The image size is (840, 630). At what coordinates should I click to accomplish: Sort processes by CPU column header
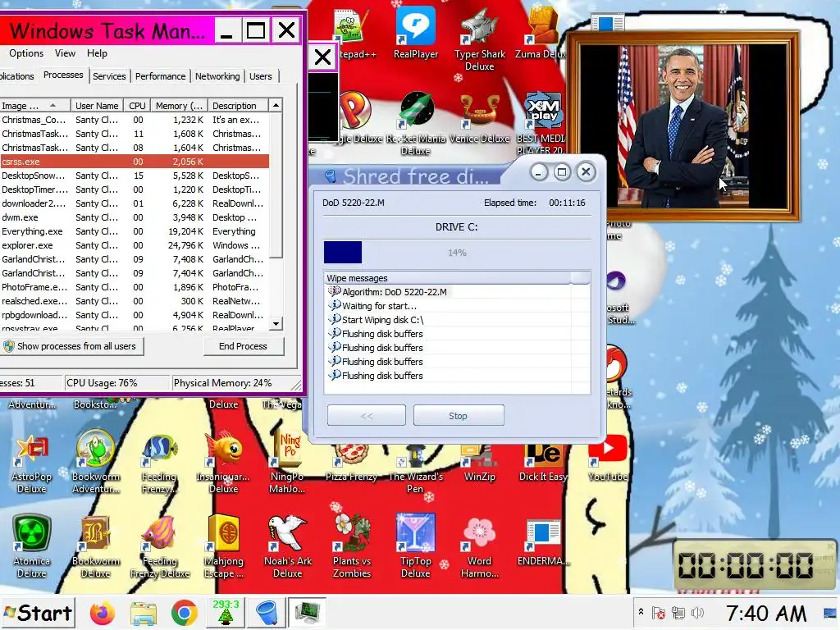coord(137,106)
